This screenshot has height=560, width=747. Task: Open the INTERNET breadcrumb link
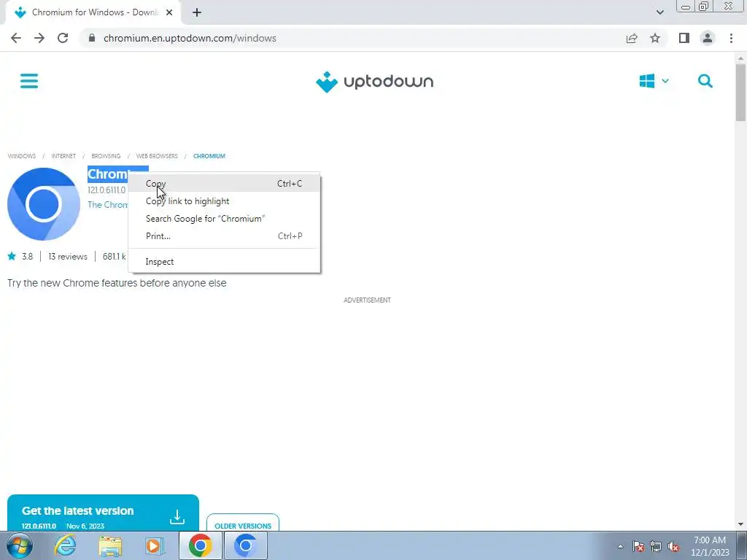point(63,156)
